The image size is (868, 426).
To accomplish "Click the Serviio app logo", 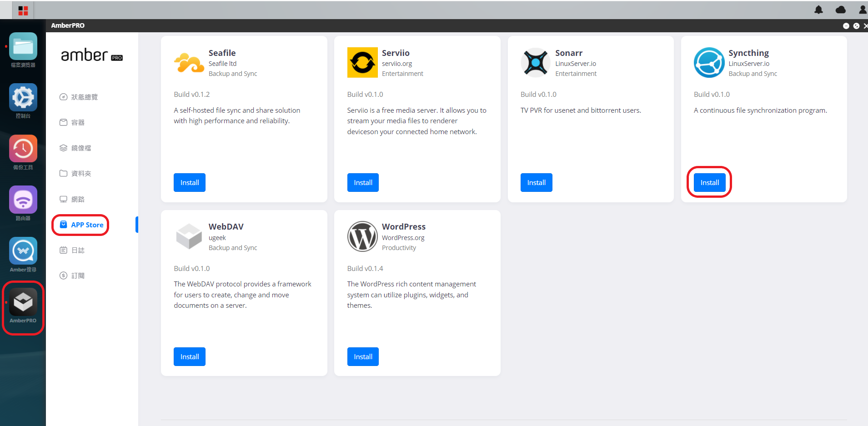I will pyautogui.click(x=362, y=63).
